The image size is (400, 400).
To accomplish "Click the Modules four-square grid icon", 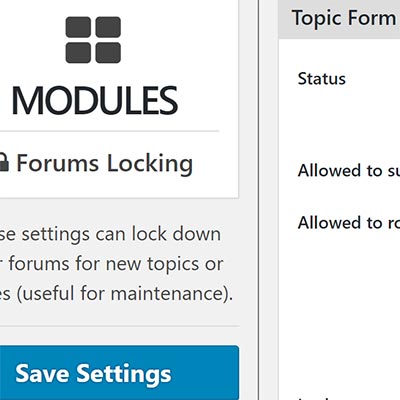I will pyautogui.click(x=93, y=40).
